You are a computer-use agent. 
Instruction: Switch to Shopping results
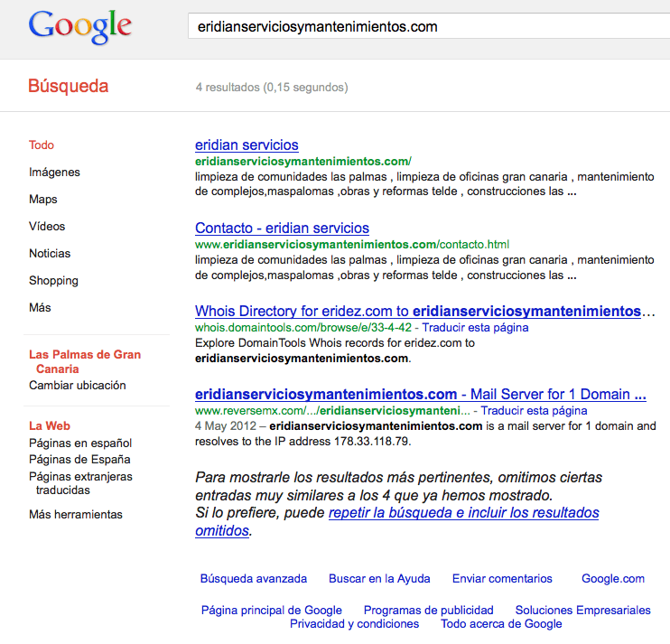(x=53, y=281)
